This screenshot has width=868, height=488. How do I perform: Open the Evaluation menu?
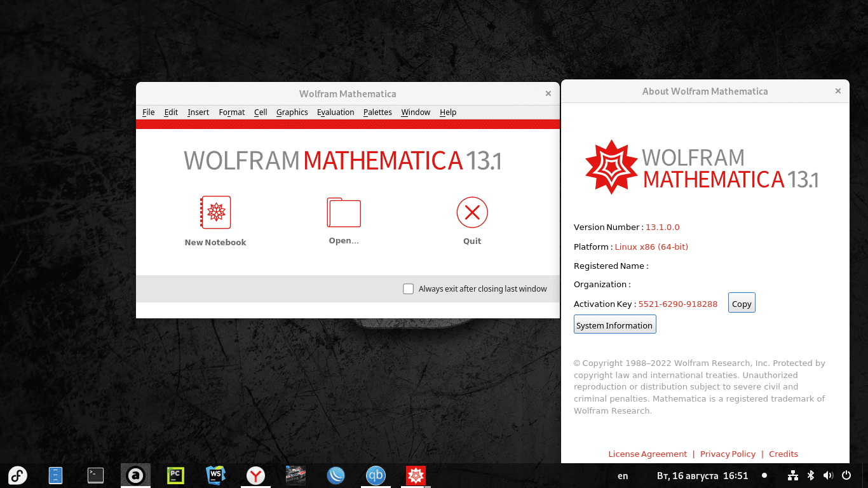point(336,112)
